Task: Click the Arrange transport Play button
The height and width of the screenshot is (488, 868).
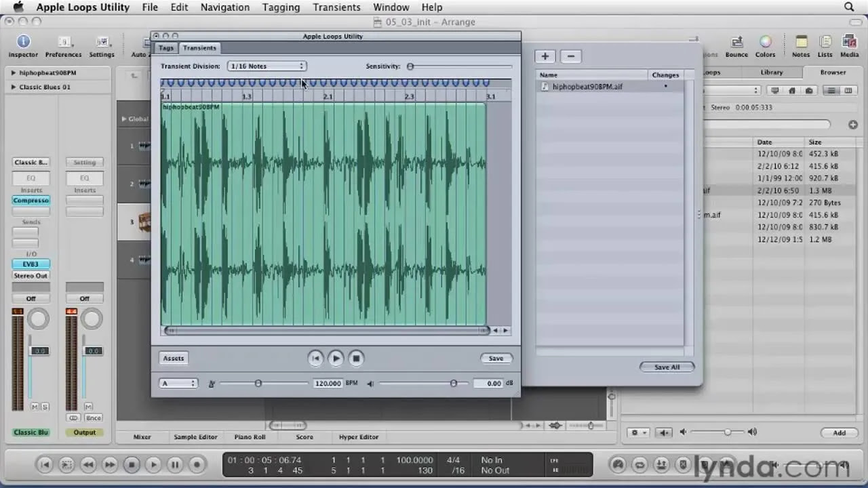Action: click(x=153, y=464)
